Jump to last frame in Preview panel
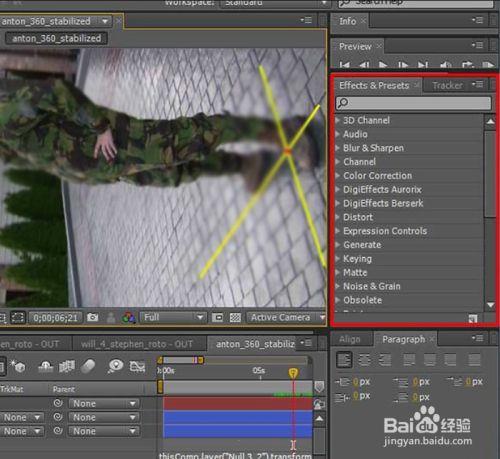Viewport: 500px width, 459px height. [423, 65]
